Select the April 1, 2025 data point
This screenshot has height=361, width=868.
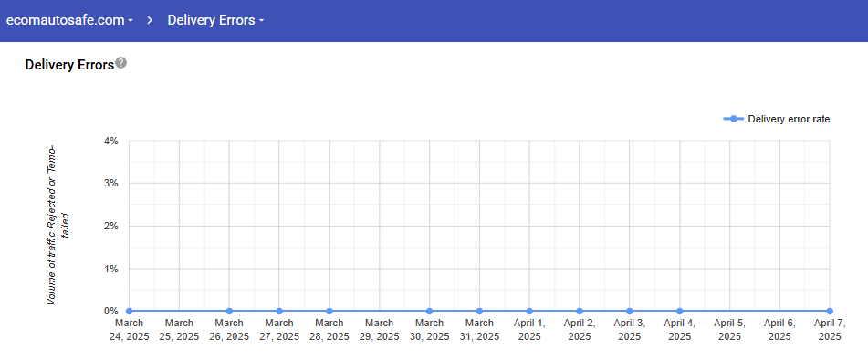pos(529,311)
